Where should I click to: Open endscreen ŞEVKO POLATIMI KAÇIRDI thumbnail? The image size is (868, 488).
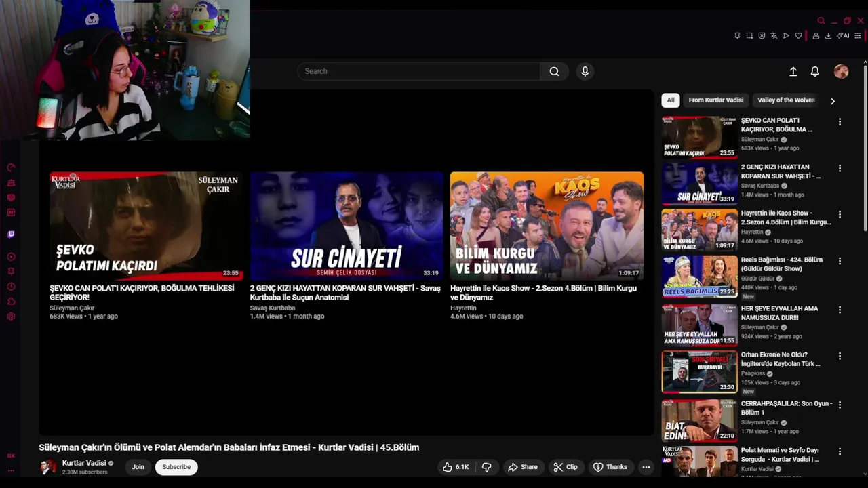146,226
